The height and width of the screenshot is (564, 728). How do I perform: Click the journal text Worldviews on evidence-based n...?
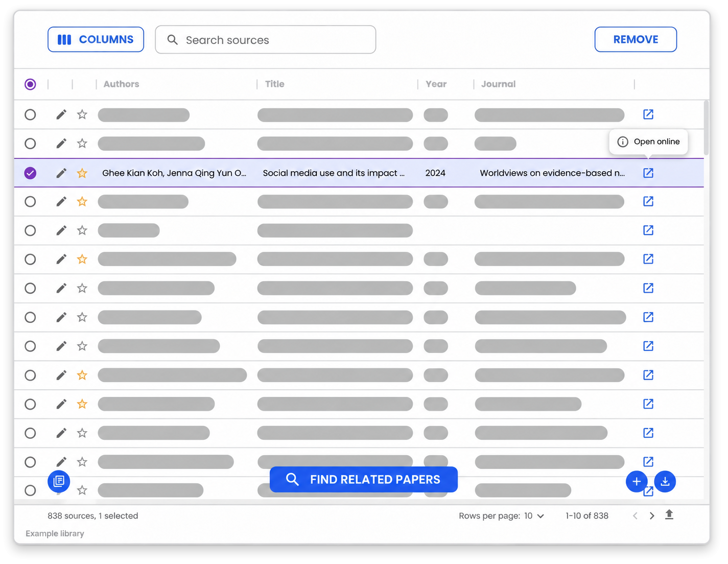(552, 173)
